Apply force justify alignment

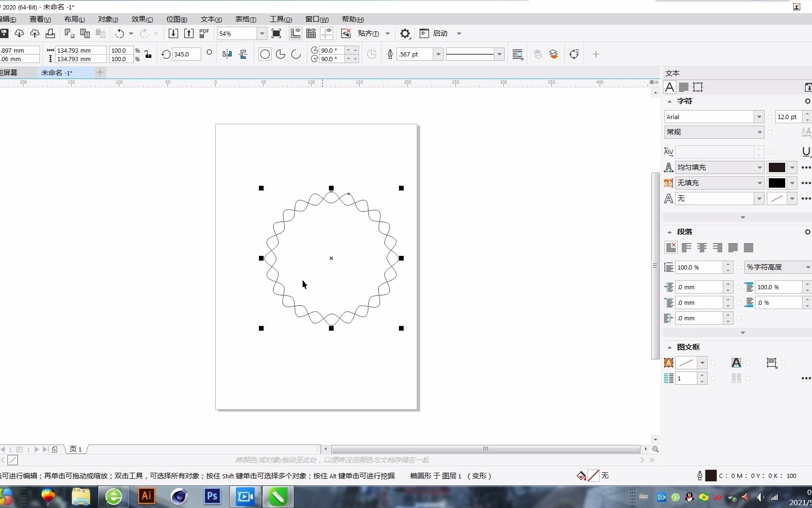[749, 247]
